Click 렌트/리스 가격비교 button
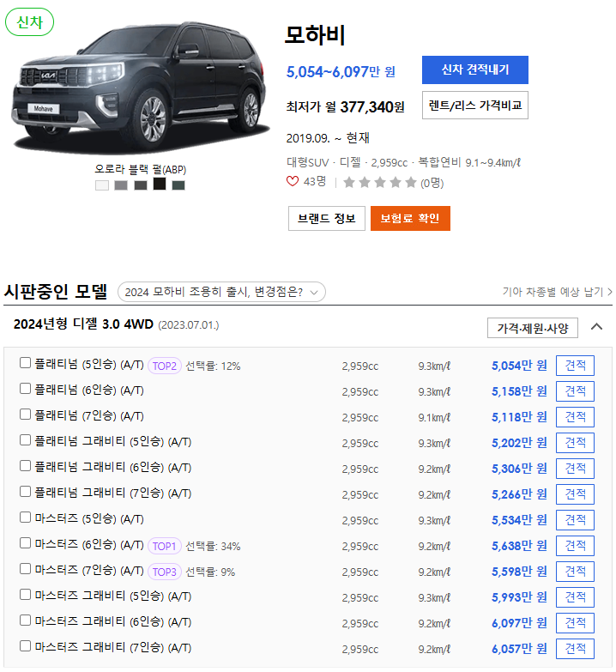This screenshot has height=672, width=616. (475, 105)
